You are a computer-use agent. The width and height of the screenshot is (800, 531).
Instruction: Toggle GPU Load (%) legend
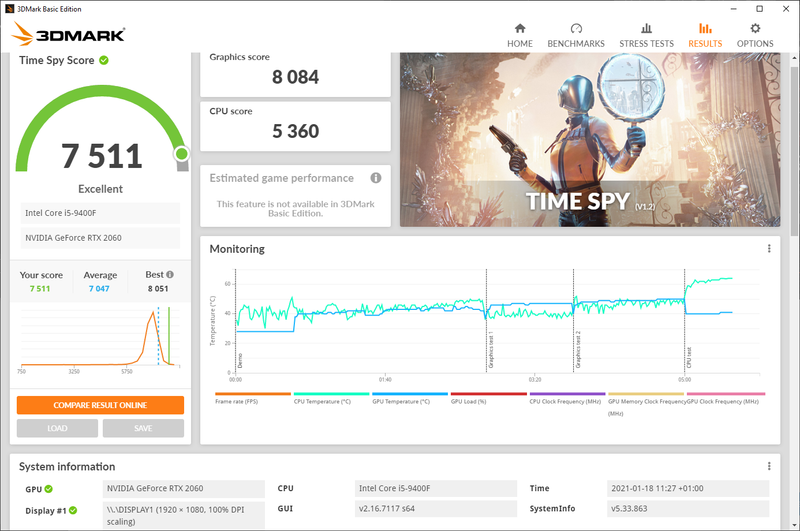point(488,398)
